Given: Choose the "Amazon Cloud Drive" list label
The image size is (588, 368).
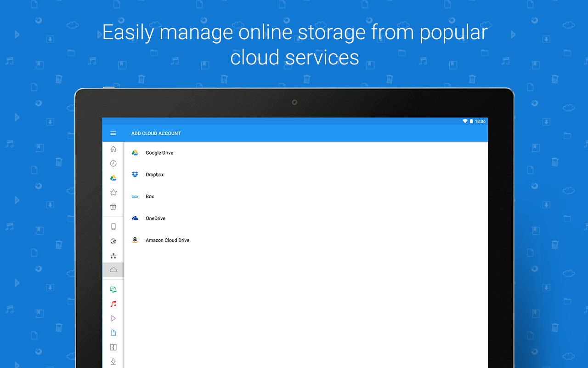Looking at the screenshot, I should pyautogui.click(x=168, y=240).
